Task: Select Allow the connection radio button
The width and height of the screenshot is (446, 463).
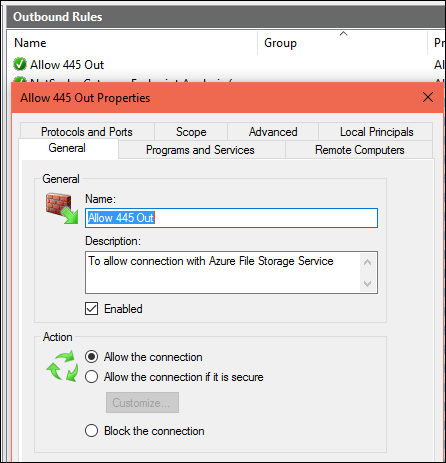Action: [91, 357]
